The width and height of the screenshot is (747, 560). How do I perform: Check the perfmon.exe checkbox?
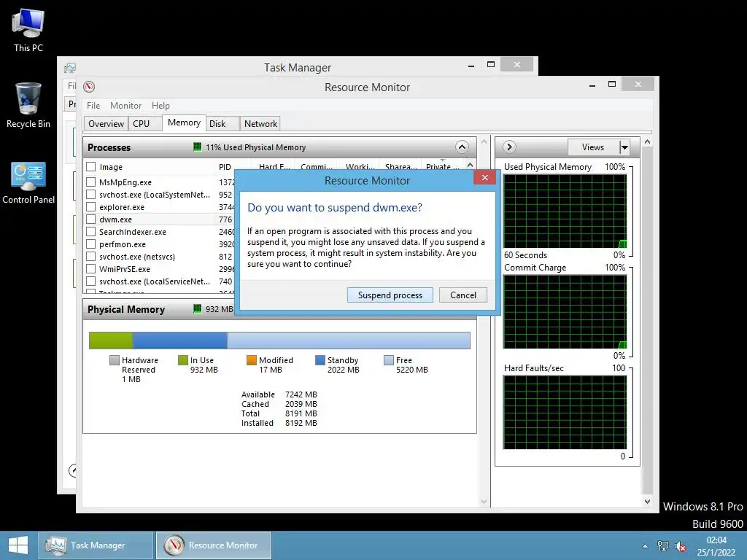click(x=91, y=244)
